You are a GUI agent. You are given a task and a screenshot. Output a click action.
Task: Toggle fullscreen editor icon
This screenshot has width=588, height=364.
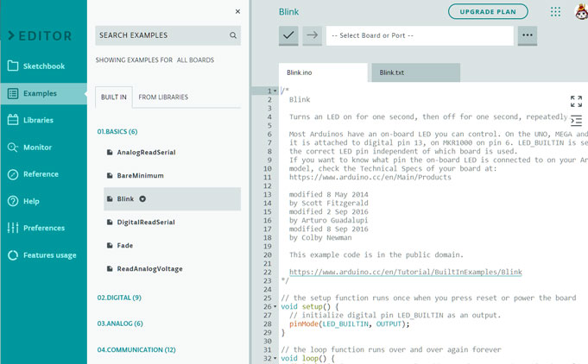[x=576, y=101]
